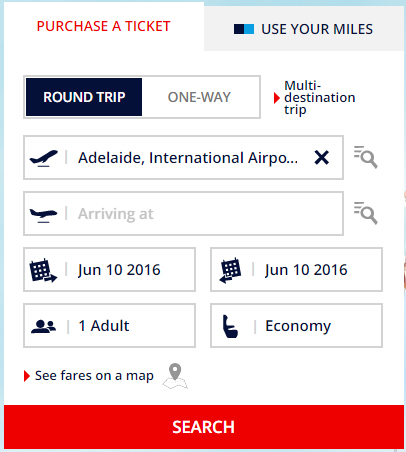Click the passengers people icon
The height and width of the screenshot is (452, 406).
click(43, 326)
